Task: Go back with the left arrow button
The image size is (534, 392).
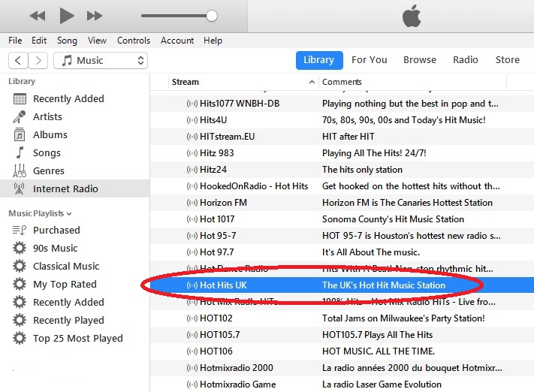Action: point(18,61)
